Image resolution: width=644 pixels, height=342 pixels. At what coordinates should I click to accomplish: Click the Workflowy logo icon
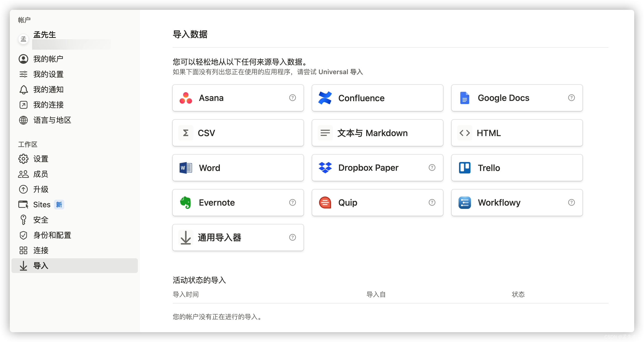(464, 203)
